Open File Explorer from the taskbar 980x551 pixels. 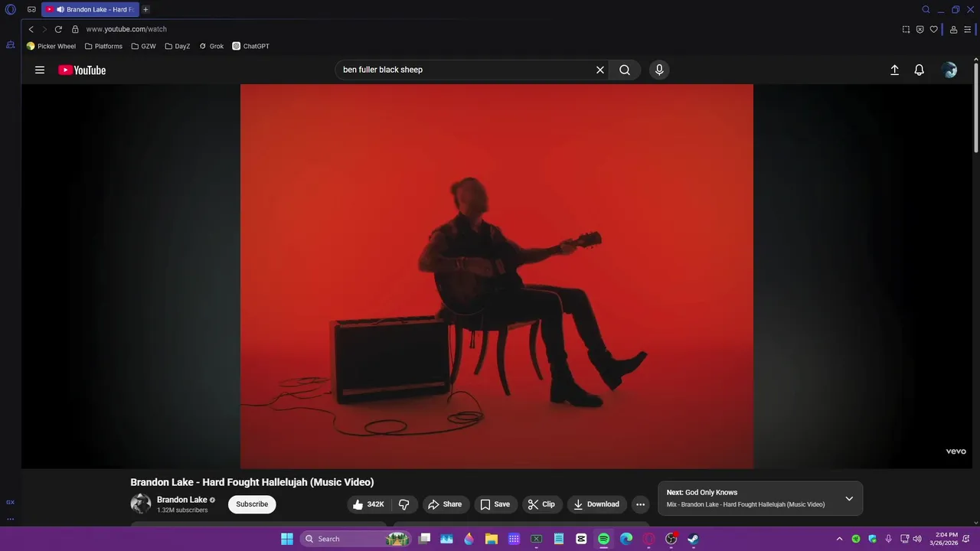click(492, 539)
